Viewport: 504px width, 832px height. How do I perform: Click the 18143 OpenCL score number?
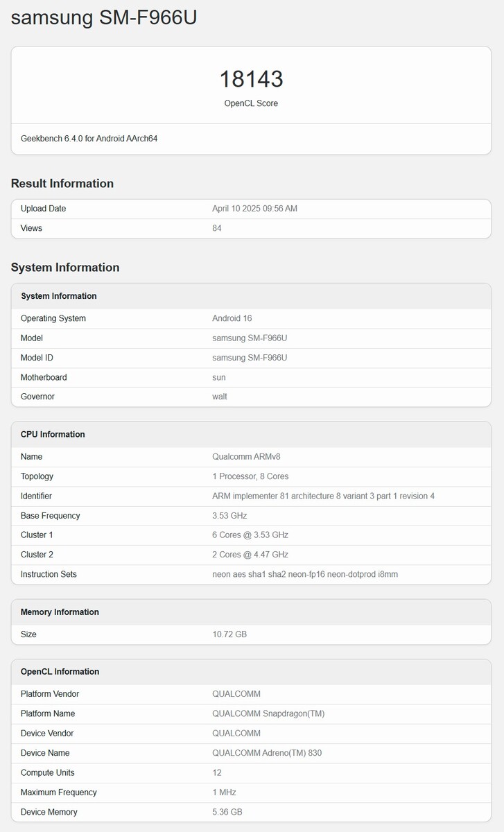(x=251, y=79)
